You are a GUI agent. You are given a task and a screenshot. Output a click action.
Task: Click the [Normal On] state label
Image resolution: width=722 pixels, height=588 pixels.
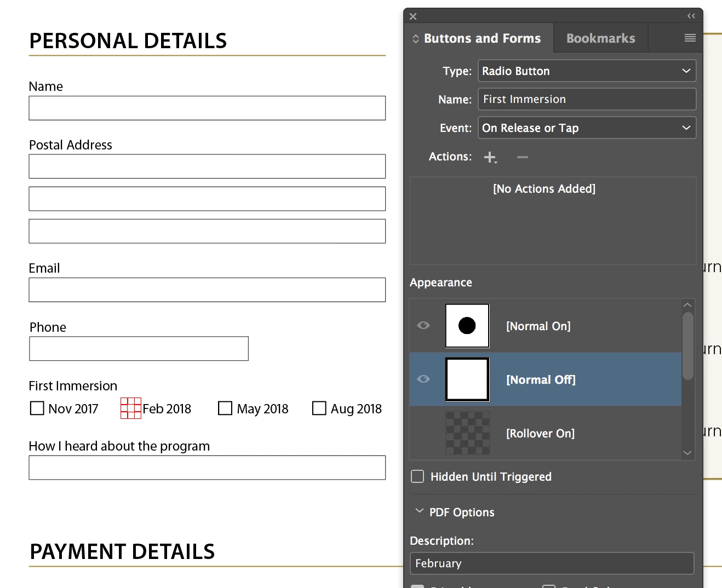click(538, 326)
